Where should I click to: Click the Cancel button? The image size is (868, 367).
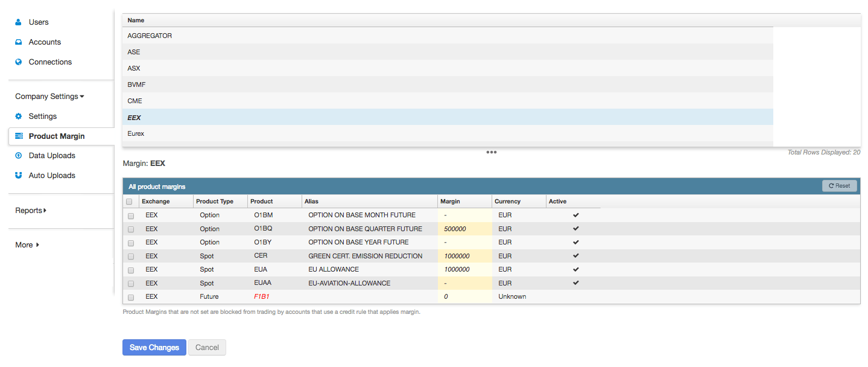click(207, 348)
